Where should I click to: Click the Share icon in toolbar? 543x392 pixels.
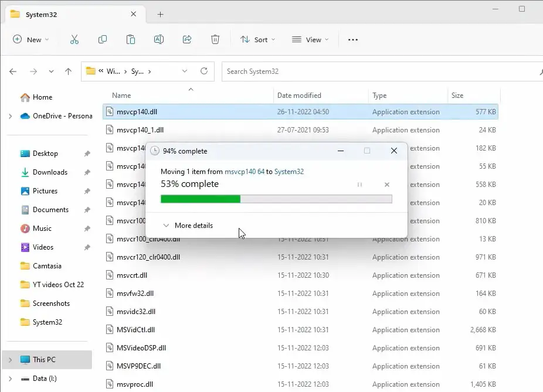pyautogui.click(x=187, y=39)
